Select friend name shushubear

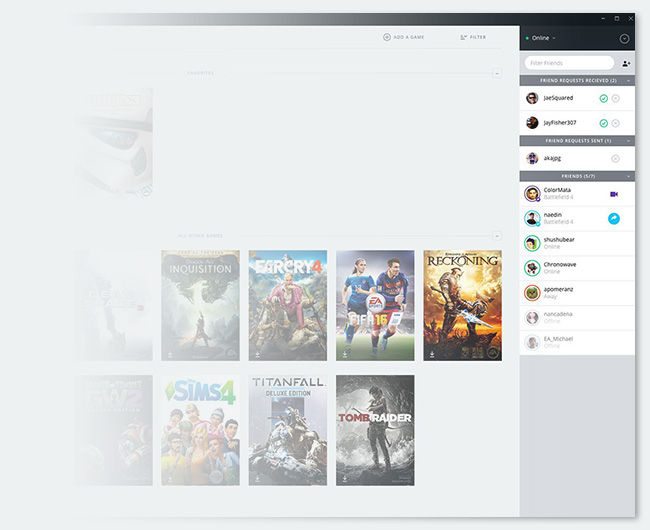click(x=559, y=240)
